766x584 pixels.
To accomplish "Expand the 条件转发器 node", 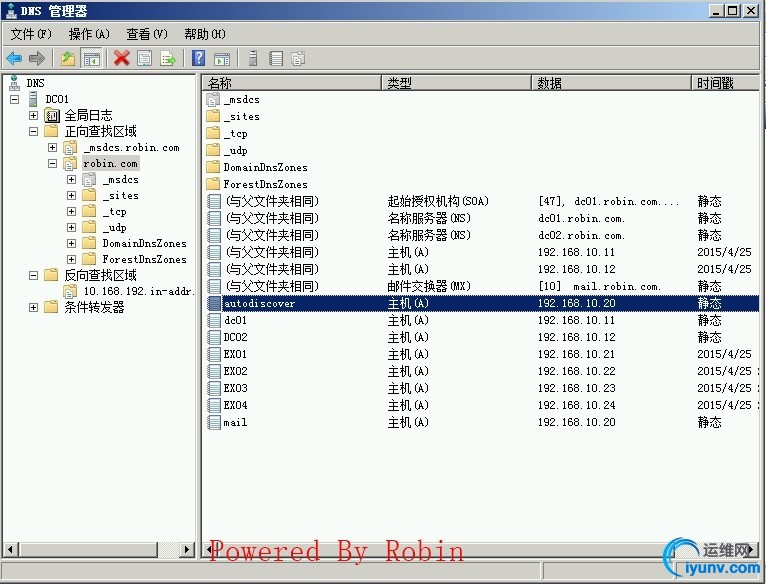I will tap(33, 307).
